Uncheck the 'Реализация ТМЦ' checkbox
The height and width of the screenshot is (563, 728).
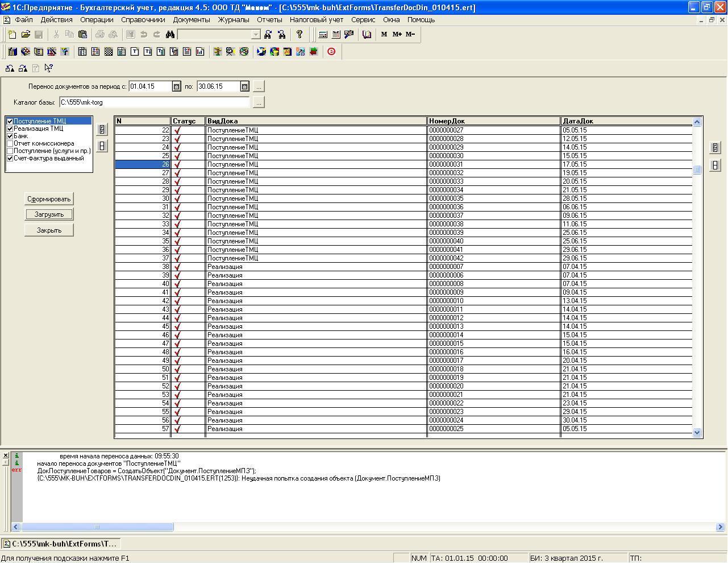point(10,129)
